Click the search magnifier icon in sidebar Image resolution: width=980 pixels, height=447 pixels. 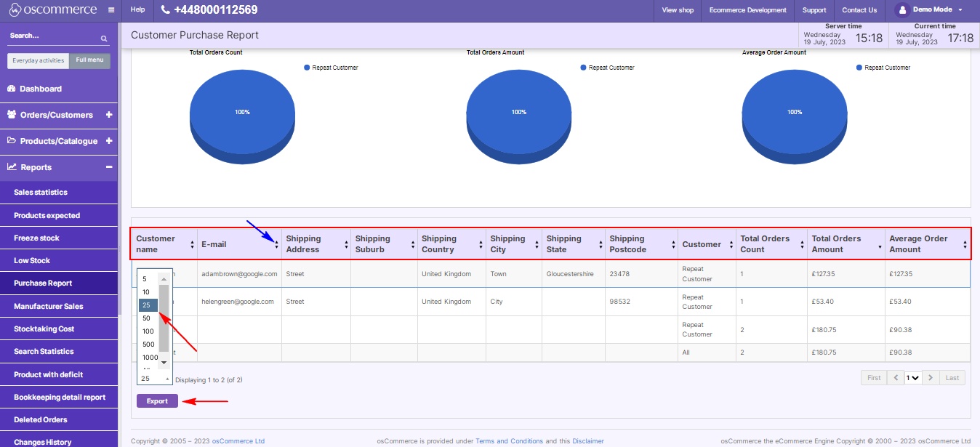point(104,38)
